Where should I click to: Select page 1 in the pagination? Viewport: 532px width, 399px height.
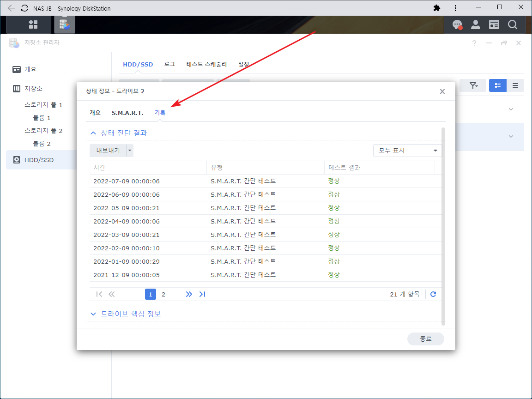(x=150, y=294)
